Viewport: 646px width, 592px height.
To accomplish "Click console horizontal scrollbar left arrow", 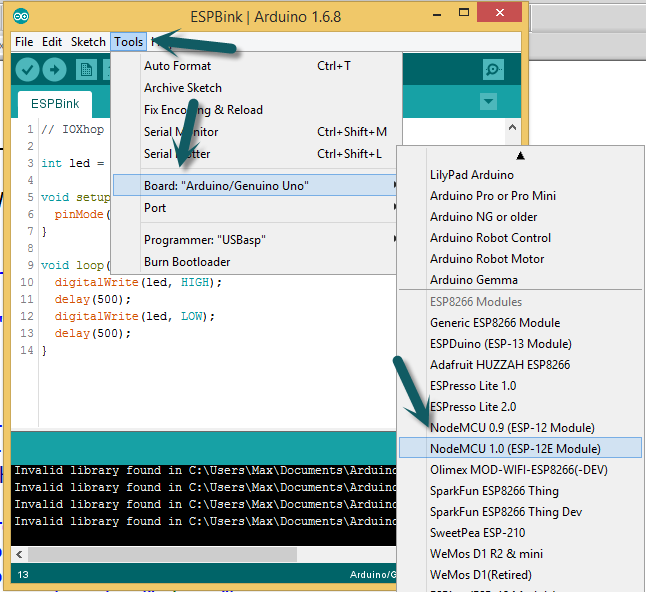I will click(19, 555).
